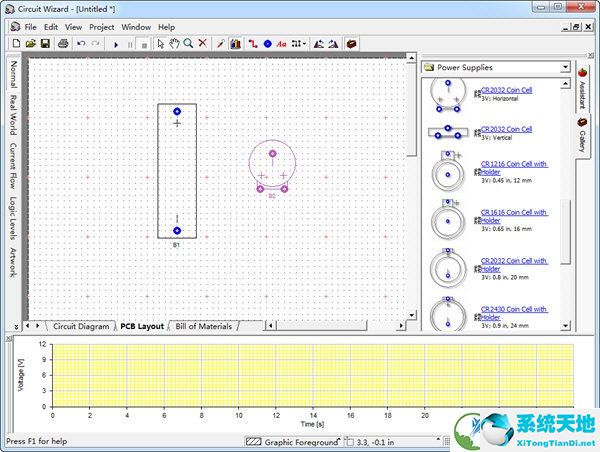Open the Gallery side tab
This screenshot has height=452, width=600.
click(x=582, y=135)
